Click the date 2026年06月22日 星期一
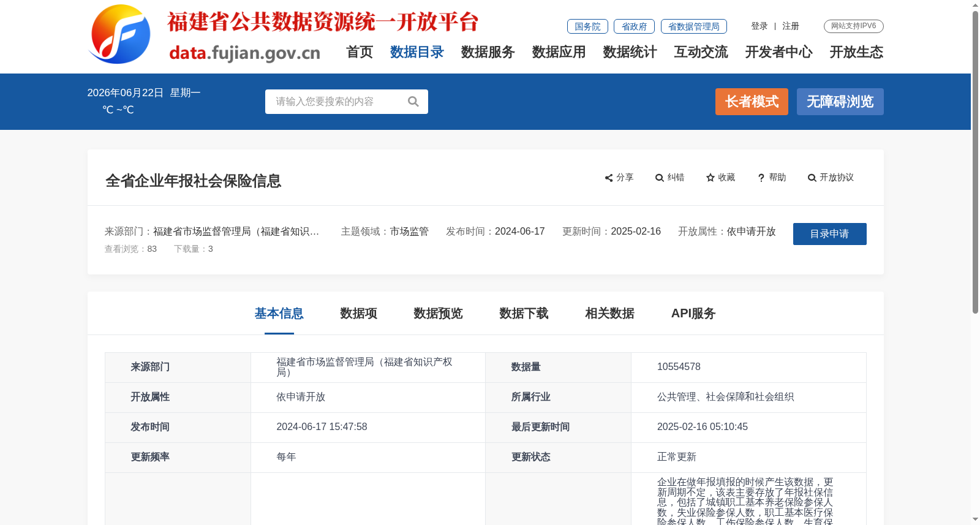980x525 pixels. [x=144, y=93]
